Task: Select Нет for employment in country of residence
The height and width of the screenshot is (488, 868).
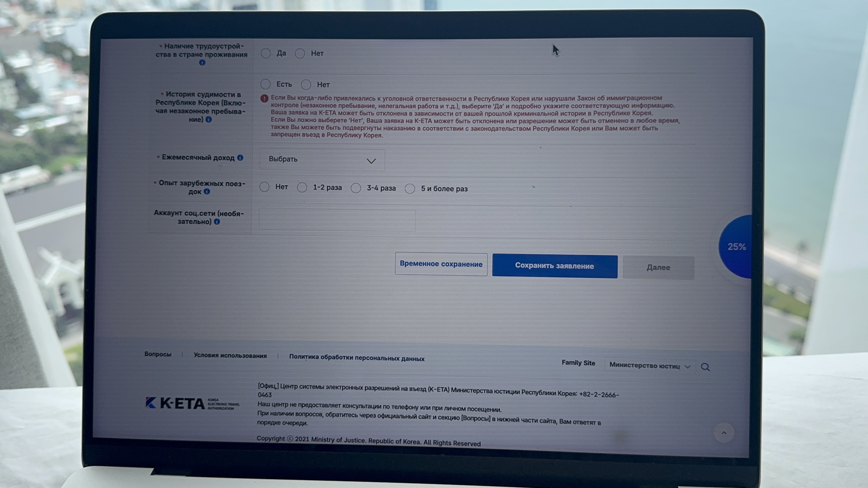Action: 300,53
